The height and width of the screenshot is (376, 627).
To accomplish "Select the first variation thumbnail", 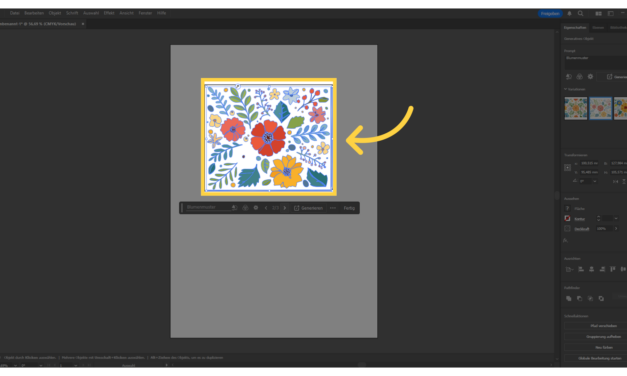I will click(x=576, y=108).
